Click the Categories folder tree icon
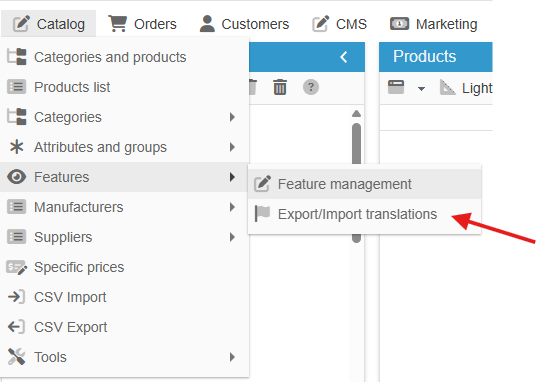 point(17,117)
